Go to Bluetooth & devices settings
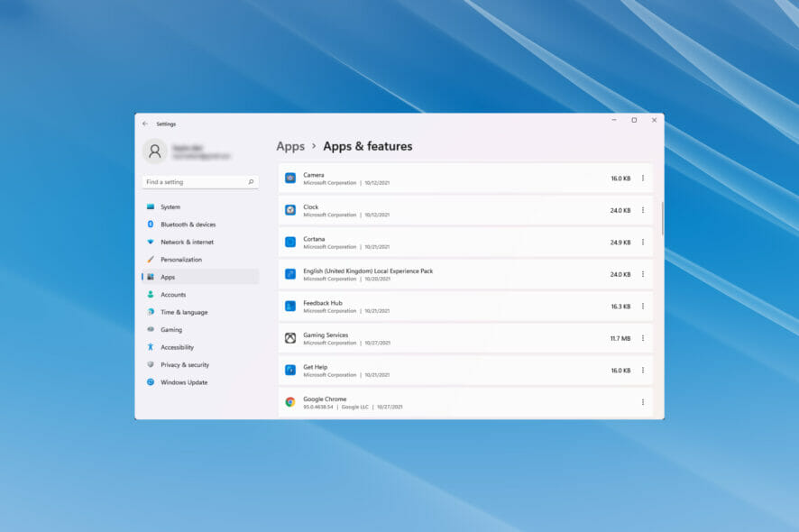 tap(188, 225)
